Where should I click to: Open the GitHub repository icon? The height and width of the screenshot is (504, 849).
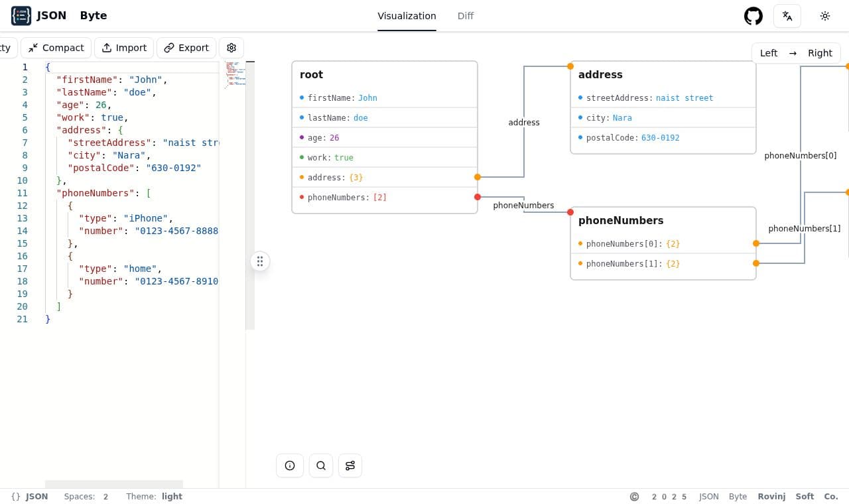pos(753,16)
